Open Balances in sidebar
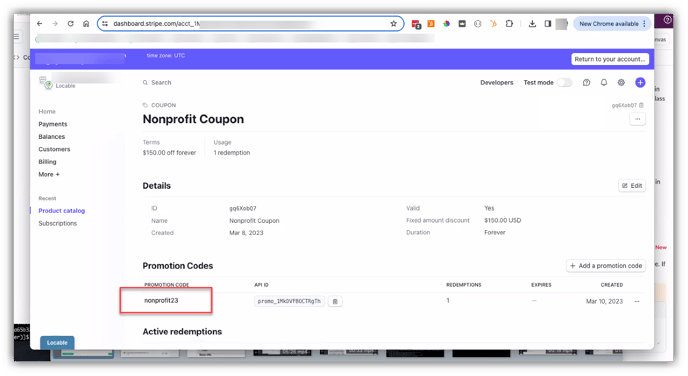688x376 pixels. 51,136
